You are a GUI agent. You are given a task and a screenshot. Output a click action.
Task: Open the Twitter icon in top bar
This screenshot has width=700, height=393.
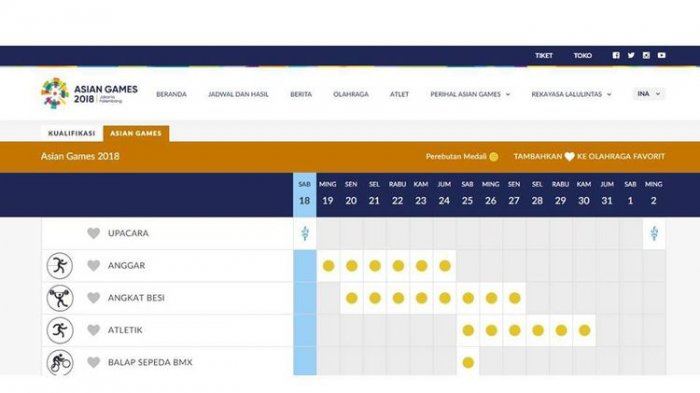pos(631,55)
